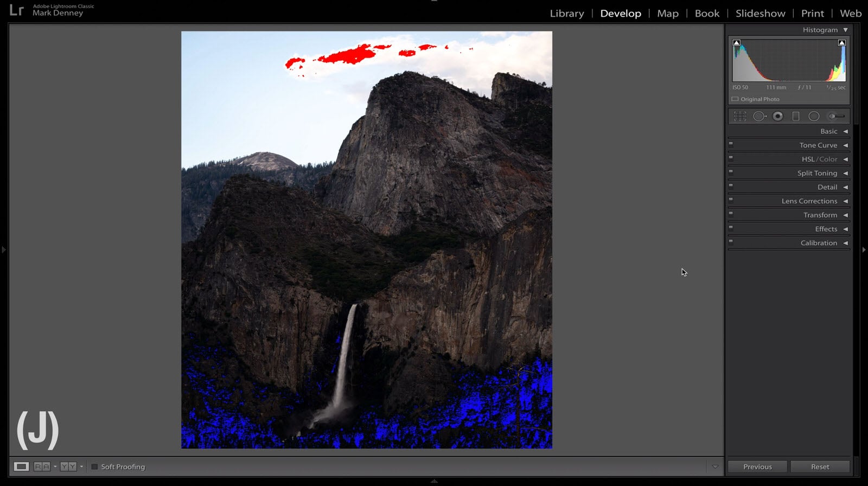Open the toolbar content dropdown arrow

pos(715,466)
